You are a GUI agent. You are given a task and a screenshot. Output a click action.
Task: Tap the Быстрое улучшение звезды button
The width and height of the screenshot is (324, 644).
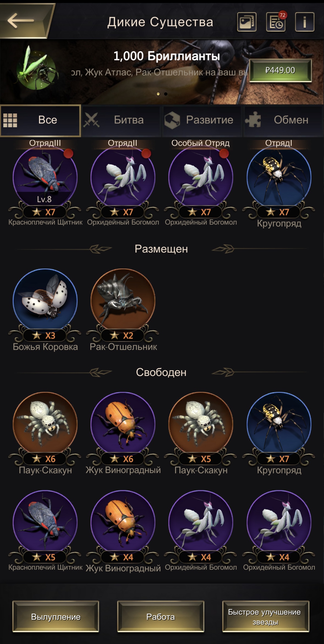coord(266,616)
